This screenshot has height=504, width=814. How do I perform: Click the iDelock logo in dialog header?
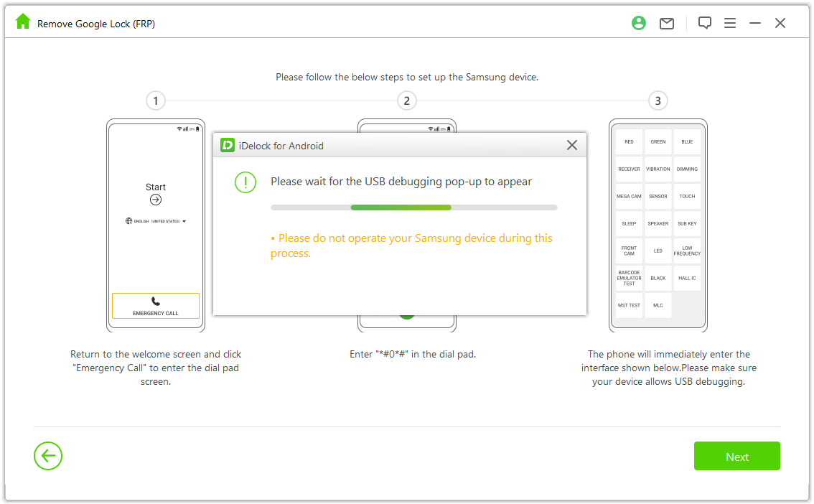tap(228, 145)
